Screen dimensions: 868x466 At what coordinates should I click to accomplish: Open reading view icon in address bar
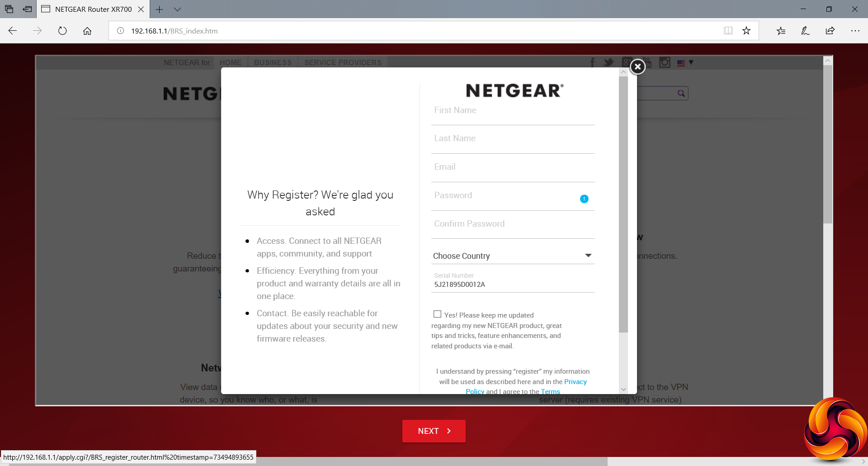point(728,31)
